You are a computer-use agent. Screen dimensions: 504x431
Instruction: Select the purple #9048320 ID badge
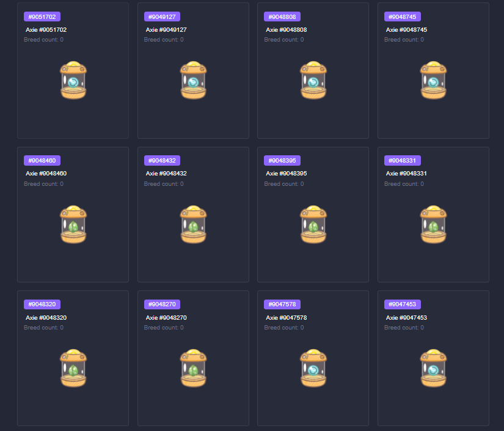click(x=42, y=304)
